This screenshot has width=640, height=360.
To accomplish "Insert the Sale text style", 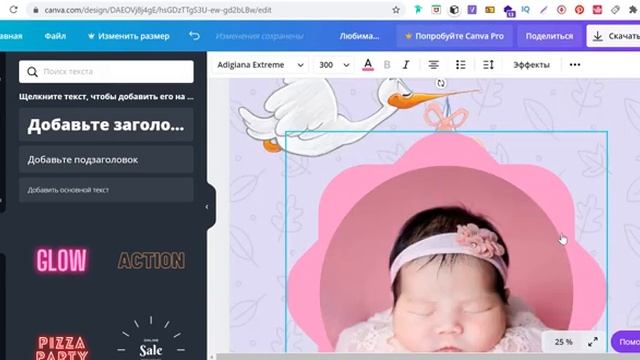I will [151, 339].
